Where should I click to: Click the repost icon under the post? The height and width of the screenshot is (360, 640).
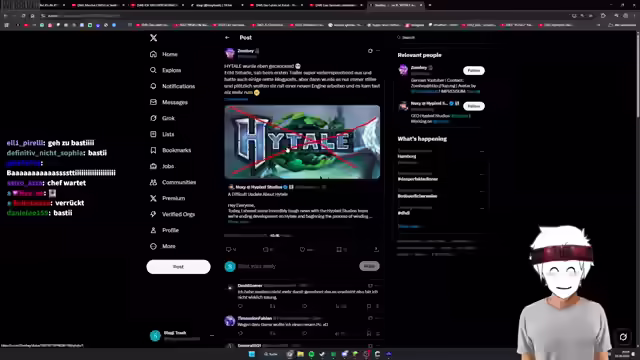click(x=266, y=249)
